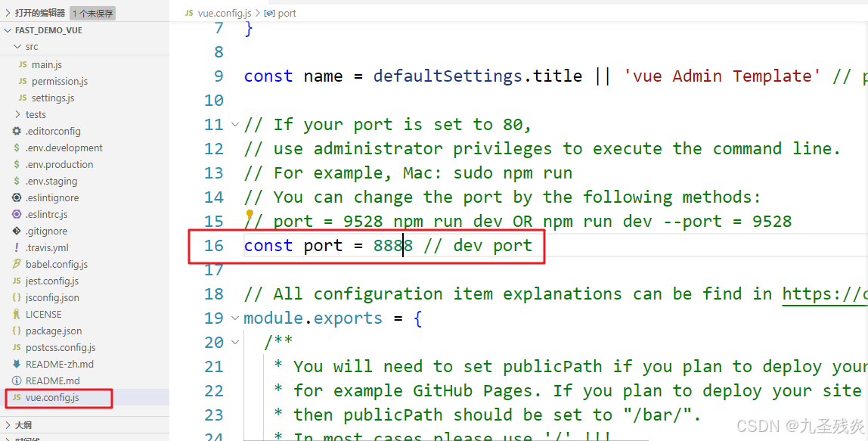868x441 pixels.
Task: Click the info icon beside README.md
Action: point(17,380)
